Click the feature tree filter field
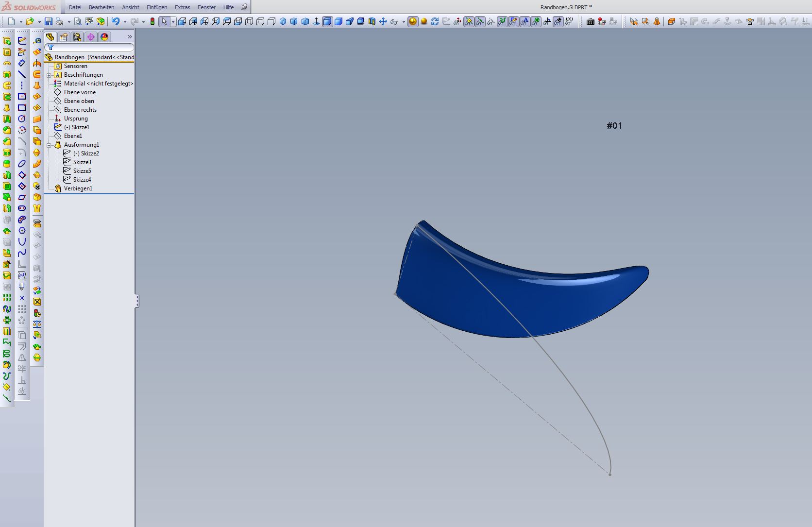This screenshot has width=812, height=527. coord(92,48)
